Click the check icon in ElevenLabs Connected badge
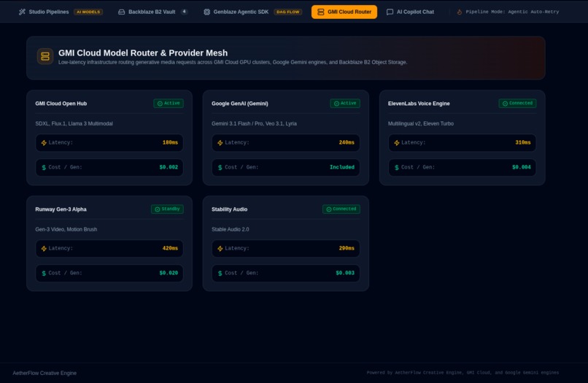The height and width of the screenshot is (383, 588). [x=505, y=104]
